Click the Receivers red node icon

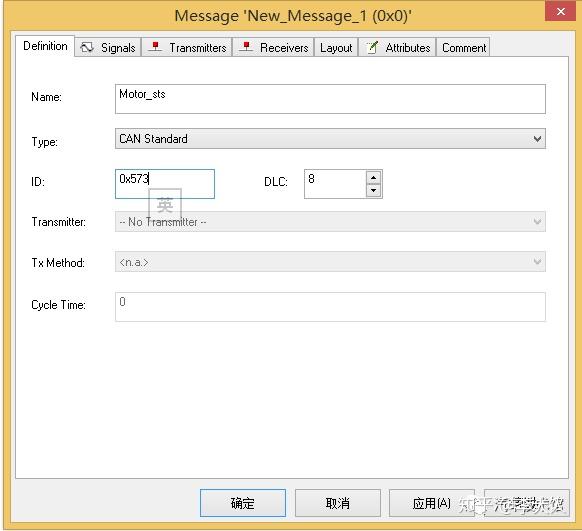coord(246,47)
